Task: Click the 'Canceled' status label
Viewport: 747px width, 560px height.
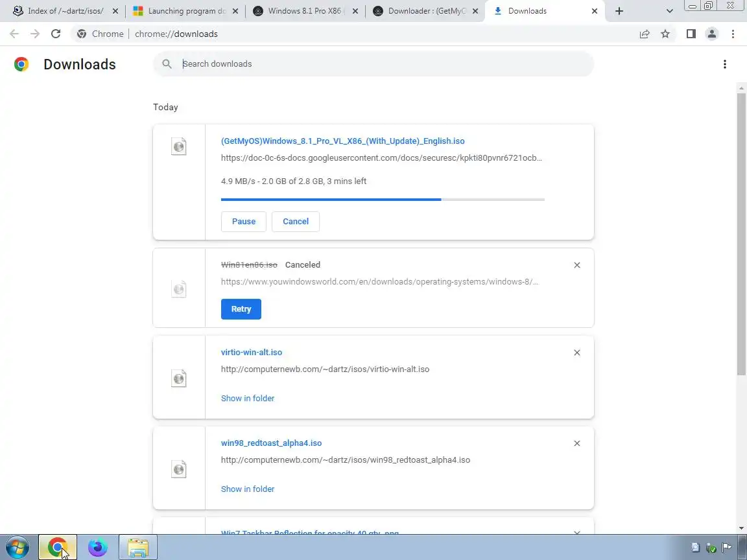Action: 303,264
